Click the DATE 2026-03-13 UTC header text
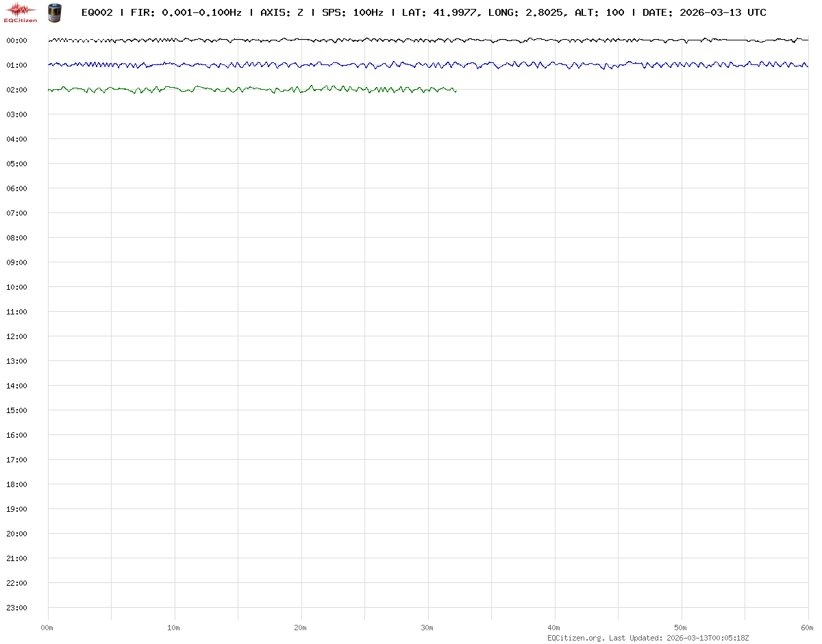Screen dimensions: 822x644 tap(704, 13)
